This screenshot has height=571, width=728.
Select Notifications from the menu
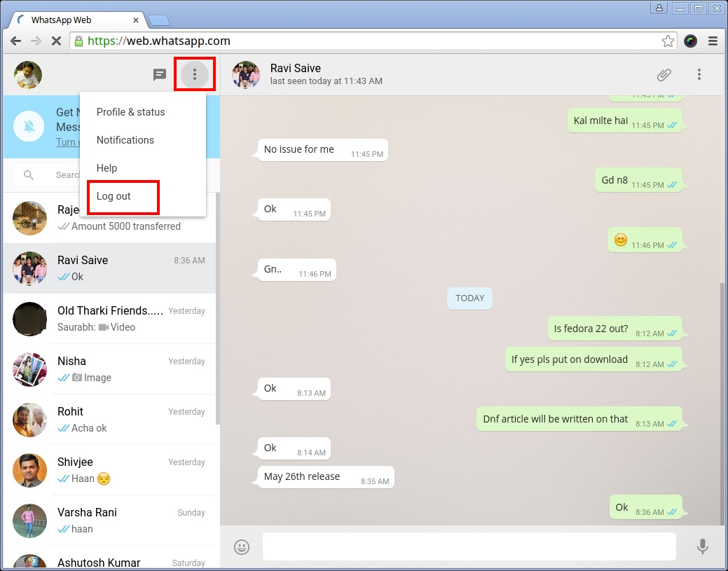click(142, 139)
